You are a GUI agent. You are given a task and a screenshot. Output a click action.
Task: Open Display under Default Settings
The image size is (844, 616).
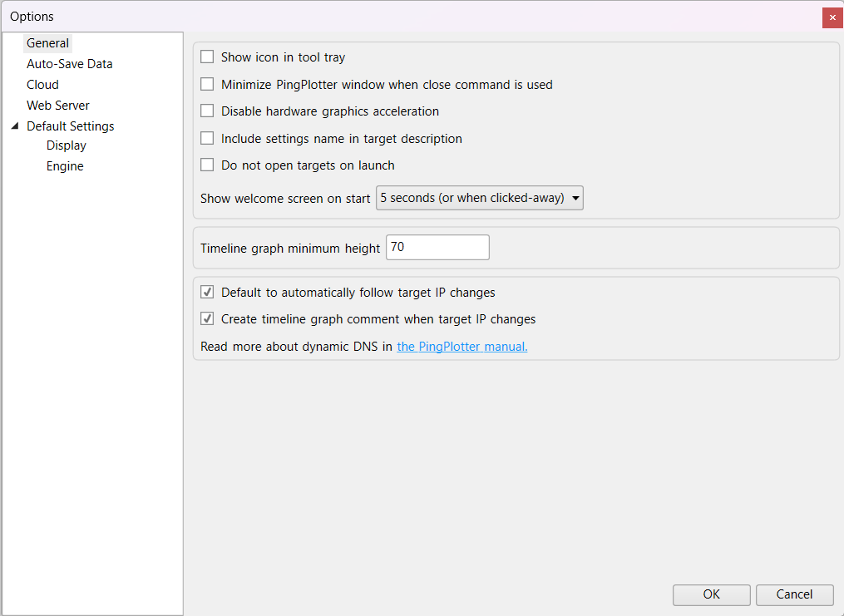(67, 145)
